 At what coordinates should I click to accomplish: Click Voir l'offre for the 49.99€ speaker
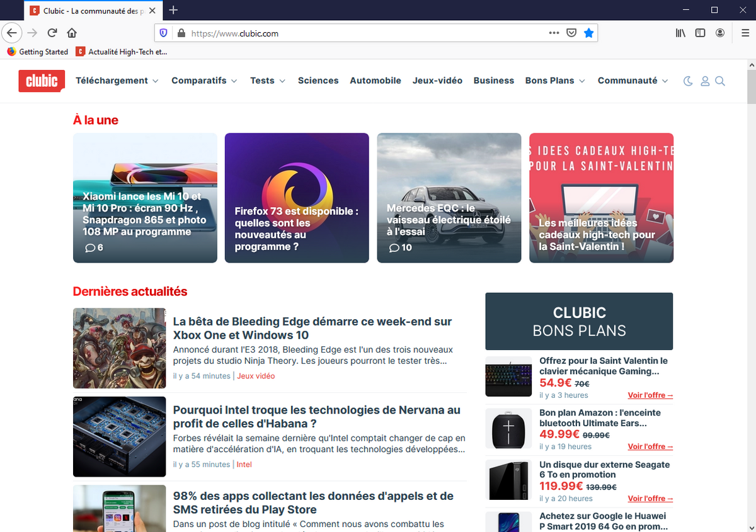coord(650,446)
